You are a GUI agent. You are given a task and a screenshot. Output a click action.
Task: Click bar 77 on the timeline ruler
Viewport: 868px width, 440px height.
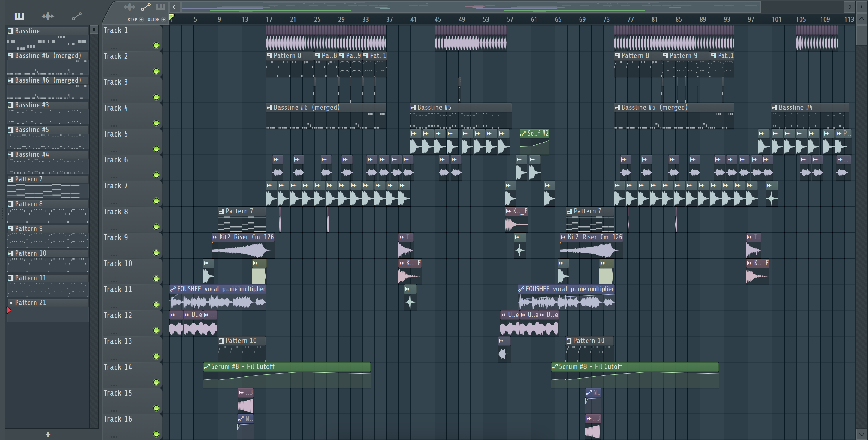630,19
